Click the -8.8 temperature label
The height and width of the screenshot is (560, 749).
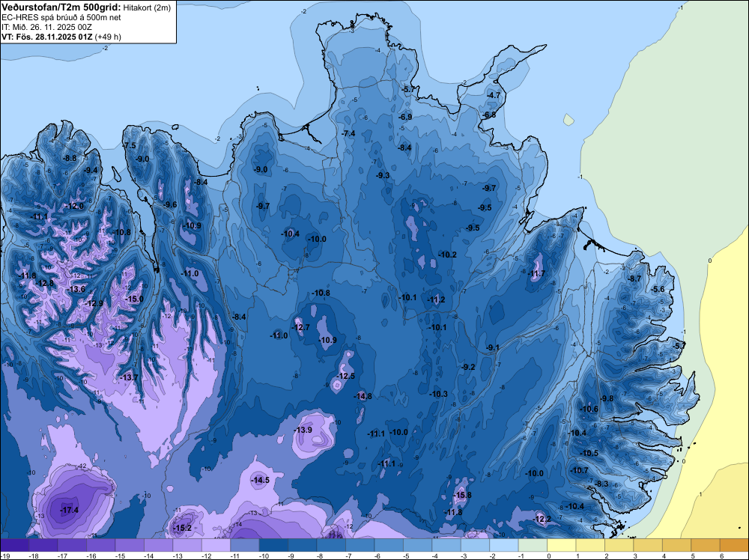point(70,159)
